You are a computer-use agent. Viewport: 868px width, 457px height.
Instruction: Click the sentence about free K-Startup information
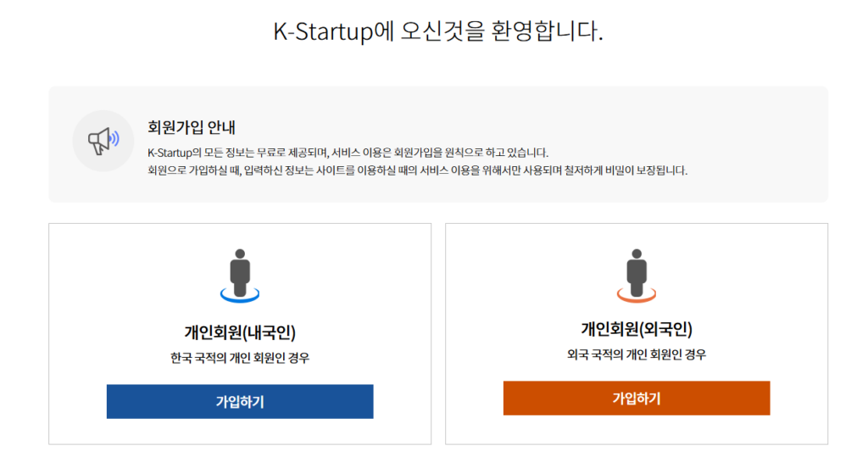point(348,153)
